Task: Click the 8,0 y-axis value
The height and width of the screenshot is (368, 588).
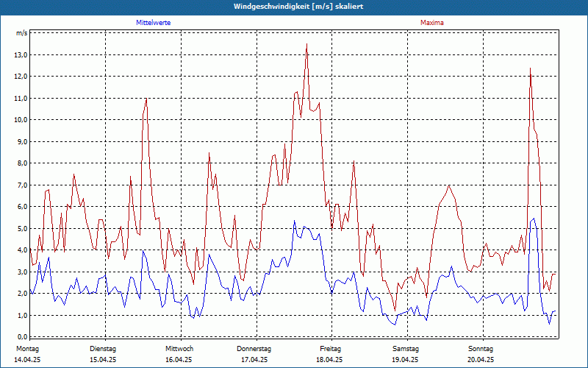Action: (x=22, y=163)
